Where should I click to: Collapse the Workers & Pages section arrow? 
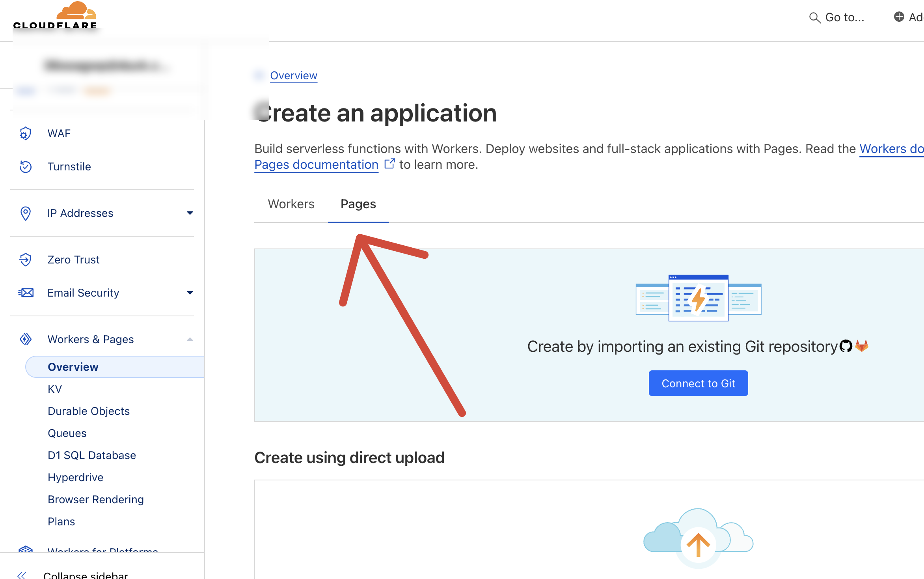[190, 339]
